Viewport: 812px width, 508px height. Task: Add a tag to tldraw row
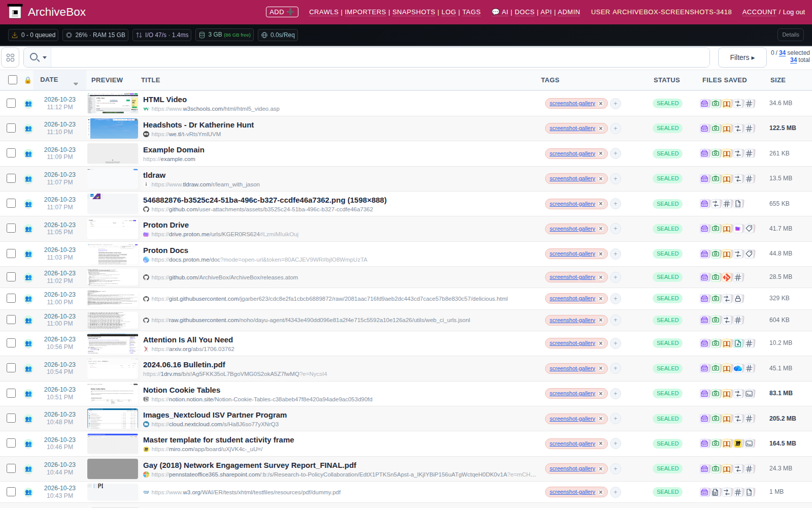(616, 179)
